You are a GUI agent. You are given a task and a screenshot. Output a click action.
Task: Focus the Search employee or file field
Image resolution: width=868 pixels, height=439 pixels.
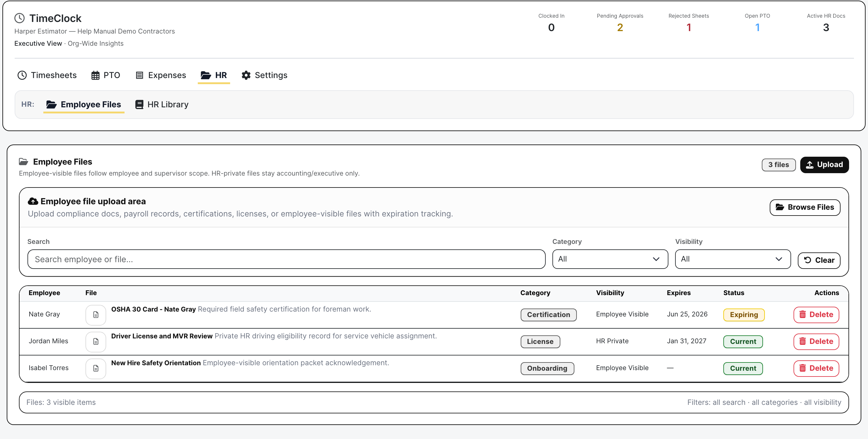(286, 259)
